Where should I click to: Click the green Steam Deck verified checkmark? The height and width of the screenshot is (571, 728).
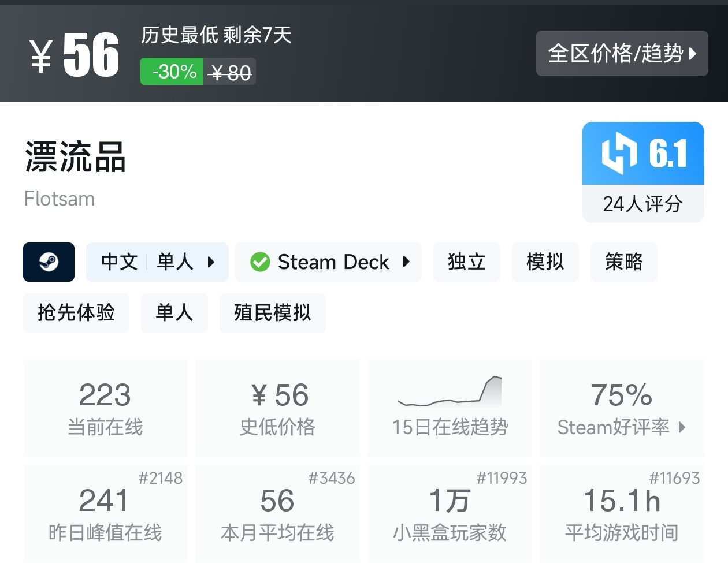pyautogui.click(x=260, y=262)
